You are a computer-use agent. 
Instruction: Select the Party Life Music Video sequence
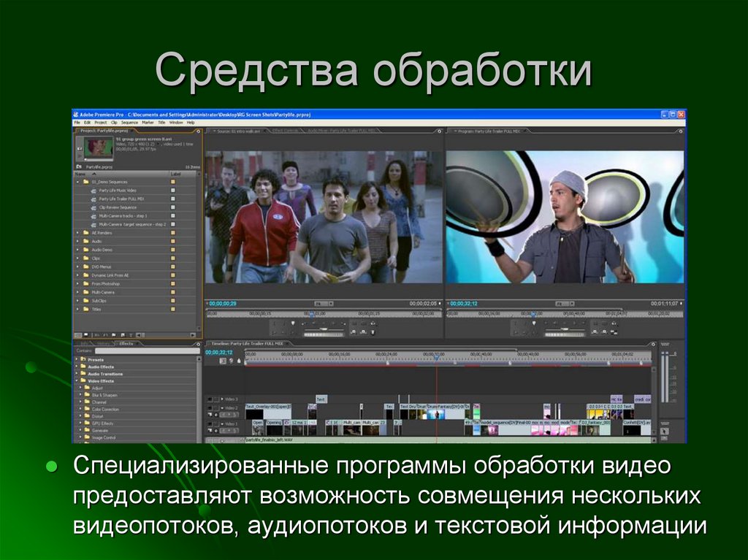(x=115, y=191)
